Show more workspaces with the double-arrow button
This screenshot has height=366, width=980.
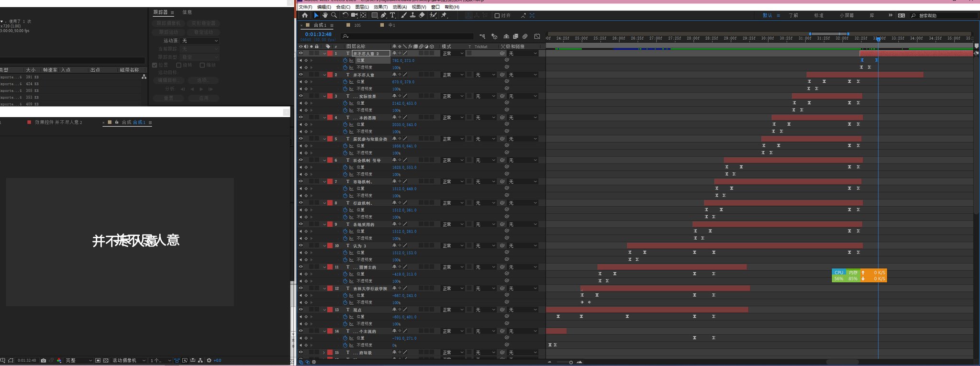pos(890,15)
